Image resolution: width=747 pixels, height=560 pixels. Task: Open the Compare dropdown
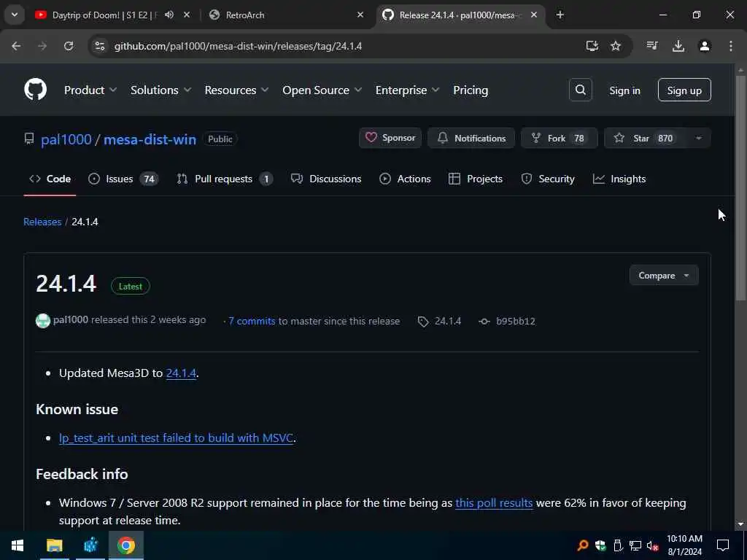[664, 275]
